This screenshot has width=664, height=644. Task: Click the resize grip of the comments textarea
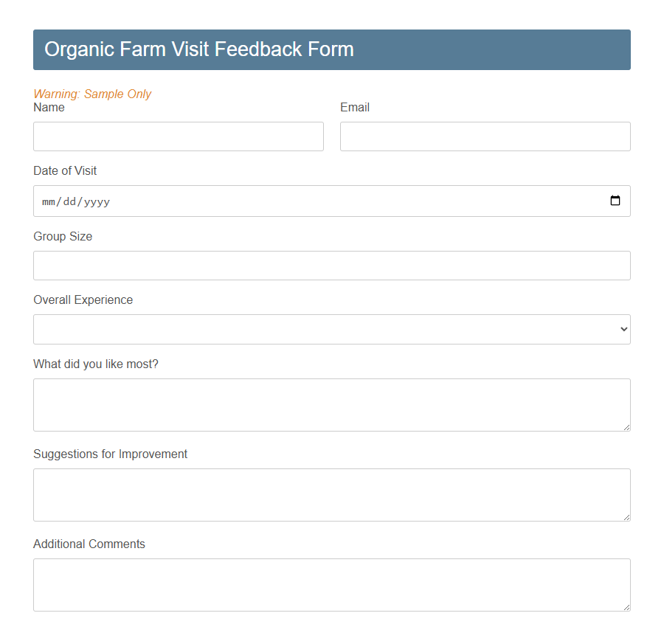626,607
